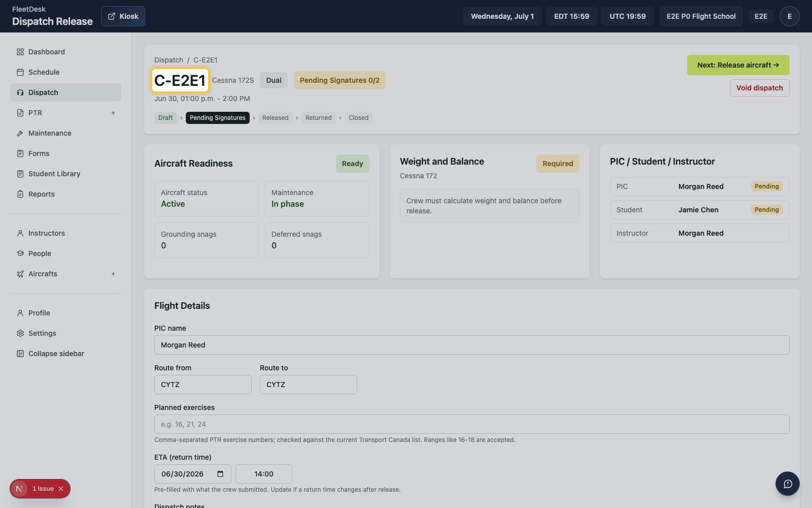Screen dimensions: 812x508
Task: Click the Pending Signatures 0/2 badge
Action: (x=340, y=80)
